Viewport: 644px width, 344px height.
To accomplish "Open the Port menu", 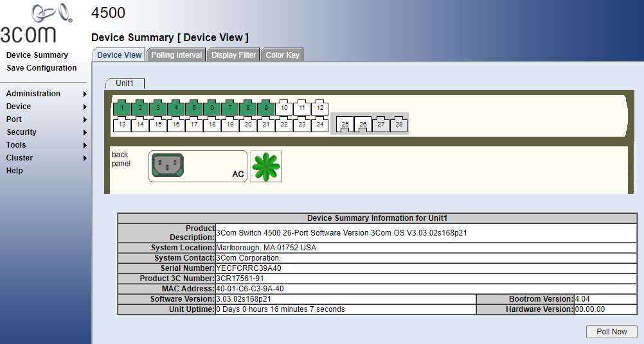I will click(14, 119).
